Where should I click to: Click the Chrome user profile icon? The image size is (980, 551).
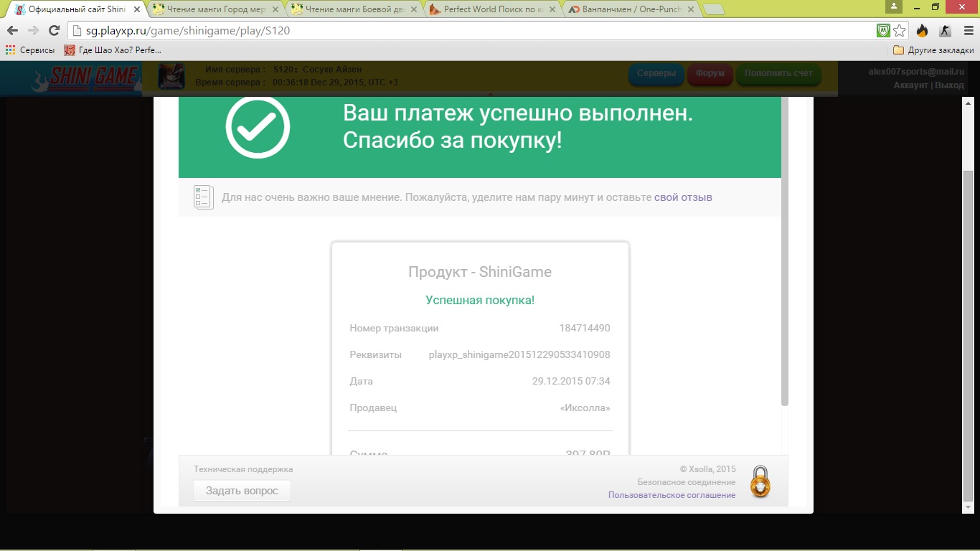tap(893, 6)
